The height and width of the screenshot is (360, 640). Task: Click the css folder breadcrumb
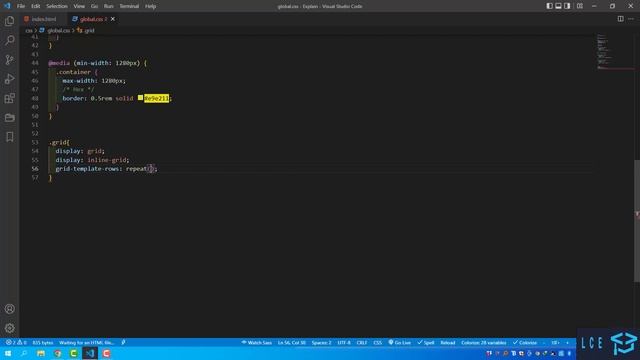point(29,31)
